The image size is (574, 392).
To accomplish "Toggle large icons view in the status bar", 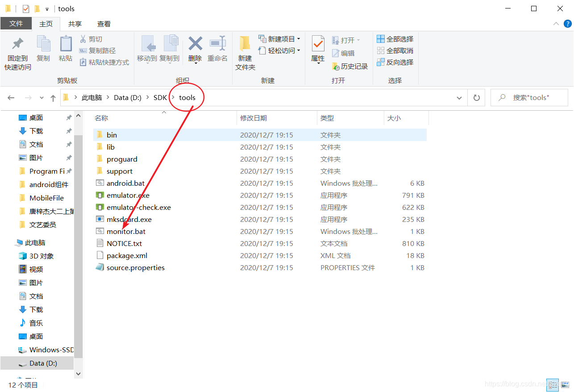I will point(564,385).
